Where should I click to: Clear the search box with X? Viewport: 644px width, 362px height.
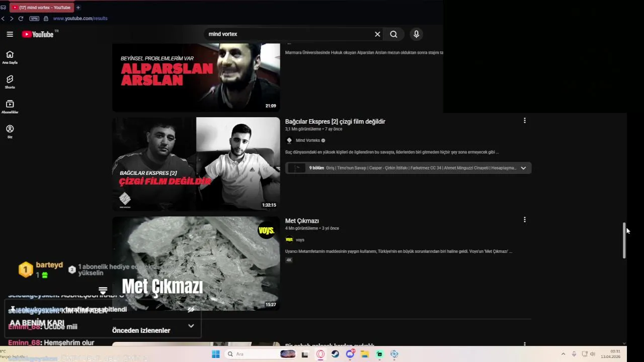(377, 34)
